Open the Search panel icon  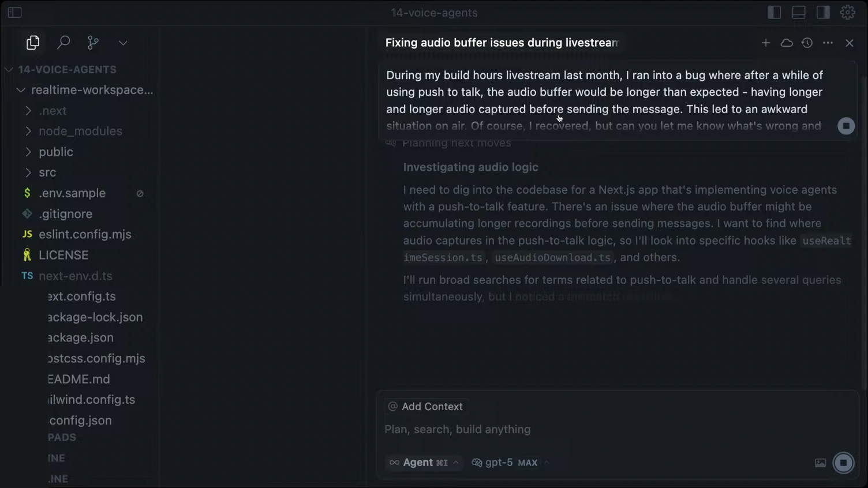[x=63, y=43]
